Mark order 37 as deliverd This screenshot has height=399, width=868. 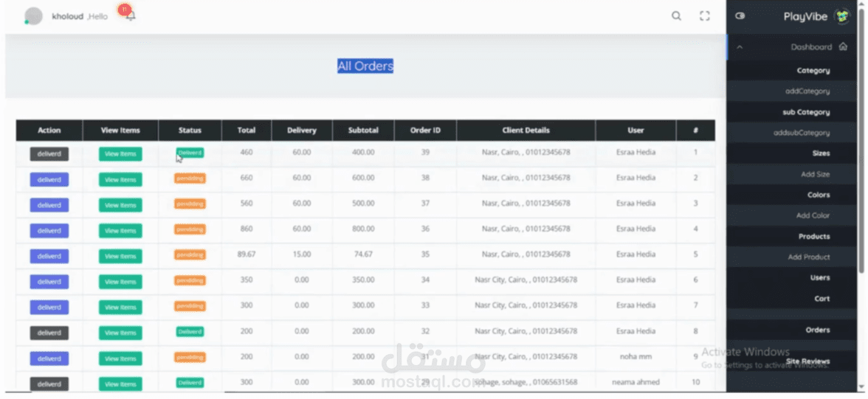49,205
